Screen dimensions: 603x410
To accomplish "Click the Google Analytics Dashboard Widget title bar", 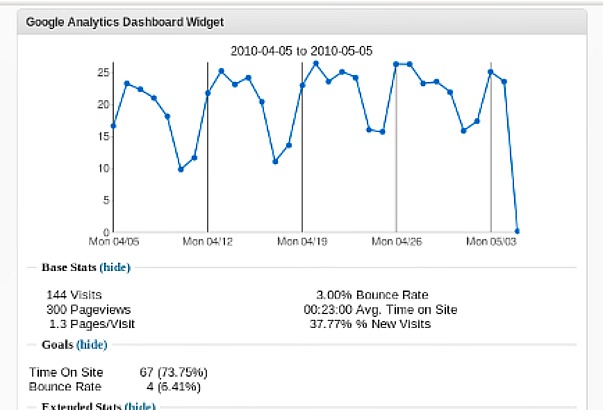I will (x=302, y=22).
